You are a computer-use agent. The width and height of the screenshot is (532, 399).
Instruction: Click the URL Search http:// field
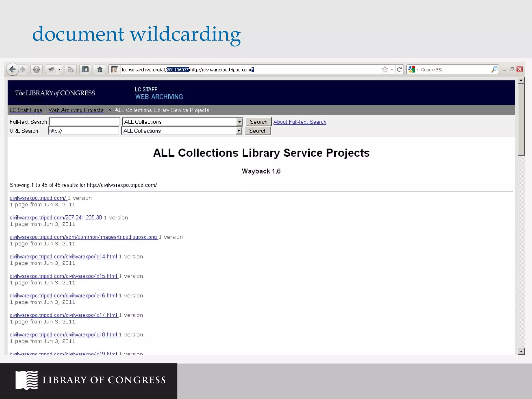pyautogui.click(x=83, y=131)
